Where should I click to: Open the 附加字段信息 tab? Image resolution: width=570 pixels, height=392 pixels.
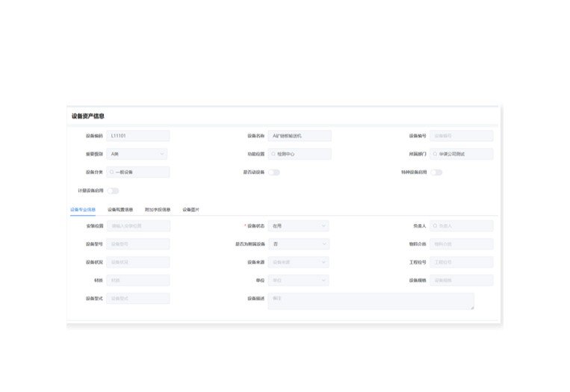pyautogui.click(x=158, y=210)
